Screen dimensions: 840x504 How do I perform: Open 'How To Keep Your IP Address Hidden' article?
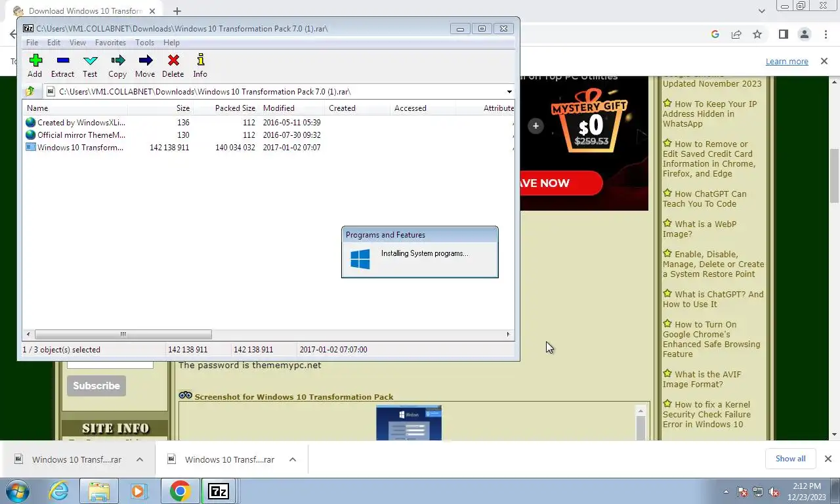pos(709,114)
